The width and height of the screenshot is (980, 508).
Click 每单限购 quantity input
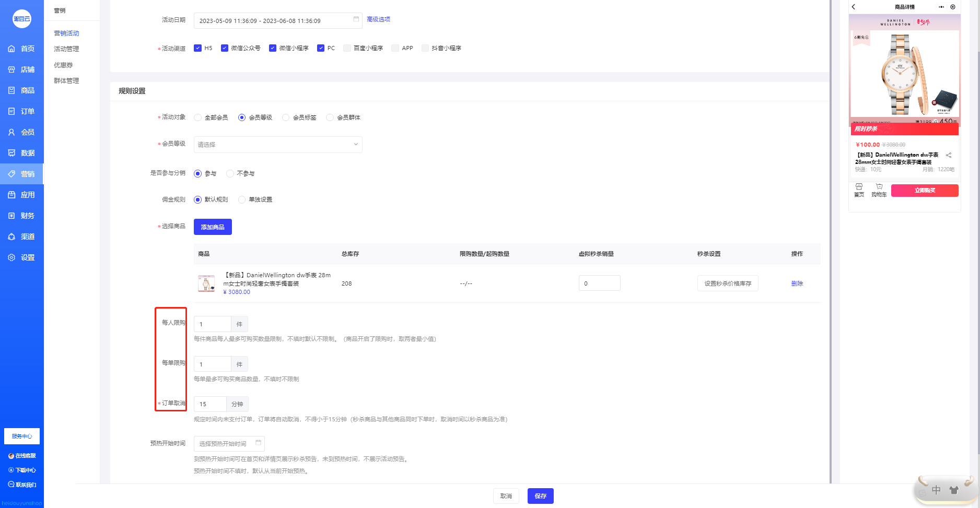point(213,364)
